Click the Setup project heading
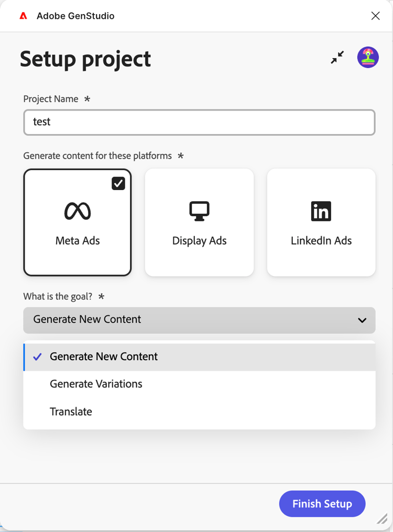The width and height of the screenshot is (393, 532). point(85,59)
